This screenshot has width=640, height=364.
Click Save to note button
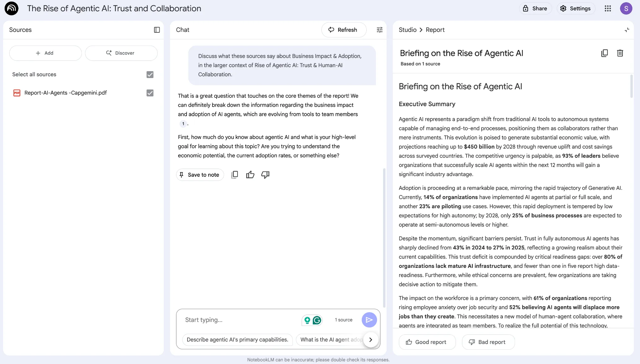coord(200,175)
